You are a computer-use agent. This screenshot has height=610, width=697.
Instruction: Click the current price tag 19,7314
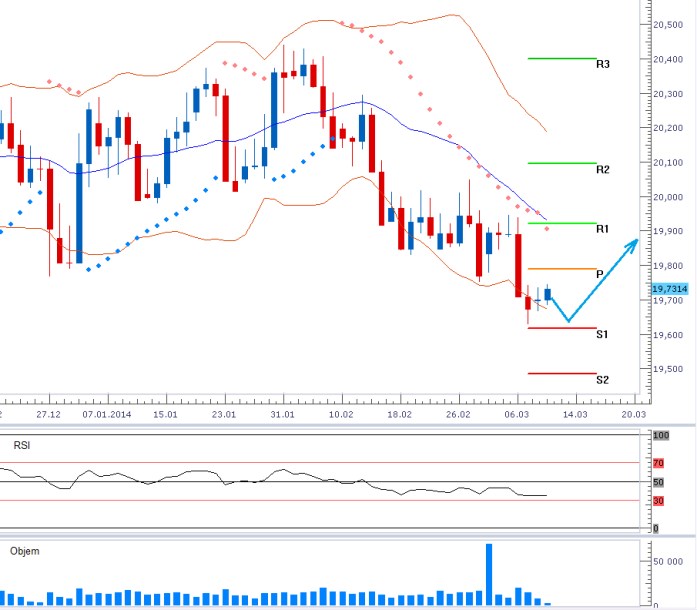click(670, 289)
